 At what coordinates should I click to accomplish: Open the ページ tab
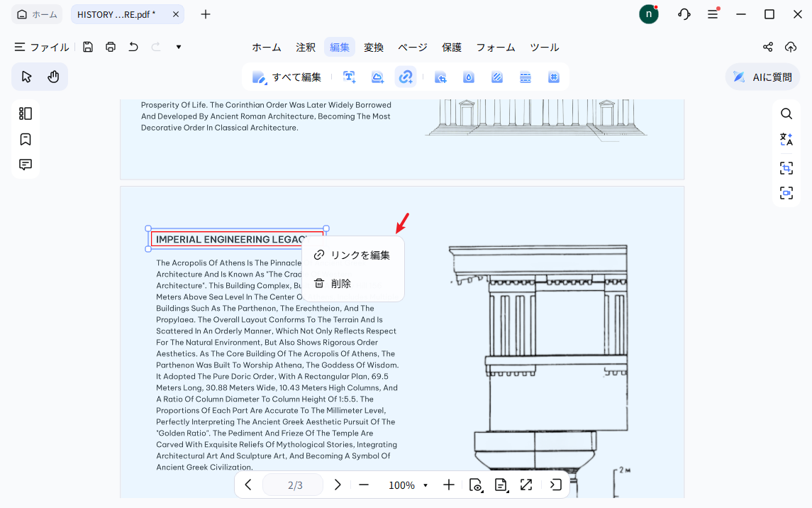pos(413,47)
